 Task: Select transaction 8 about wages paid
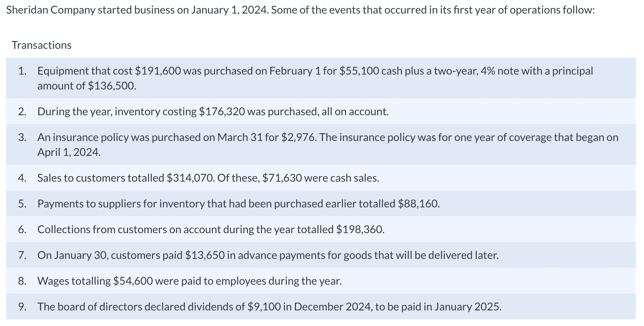coord(321,281)
